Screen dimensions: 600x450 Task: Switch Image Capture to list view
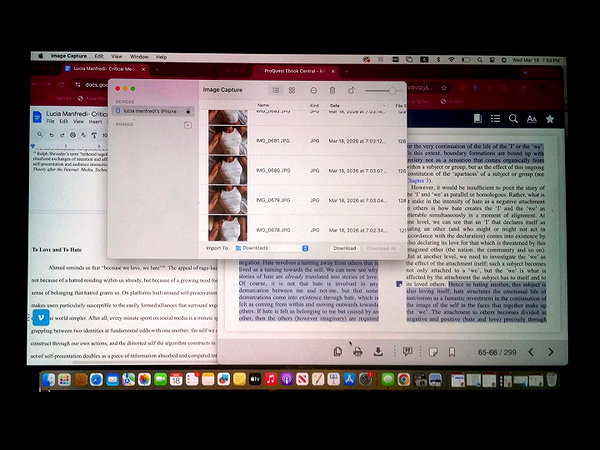click(276, 90)
